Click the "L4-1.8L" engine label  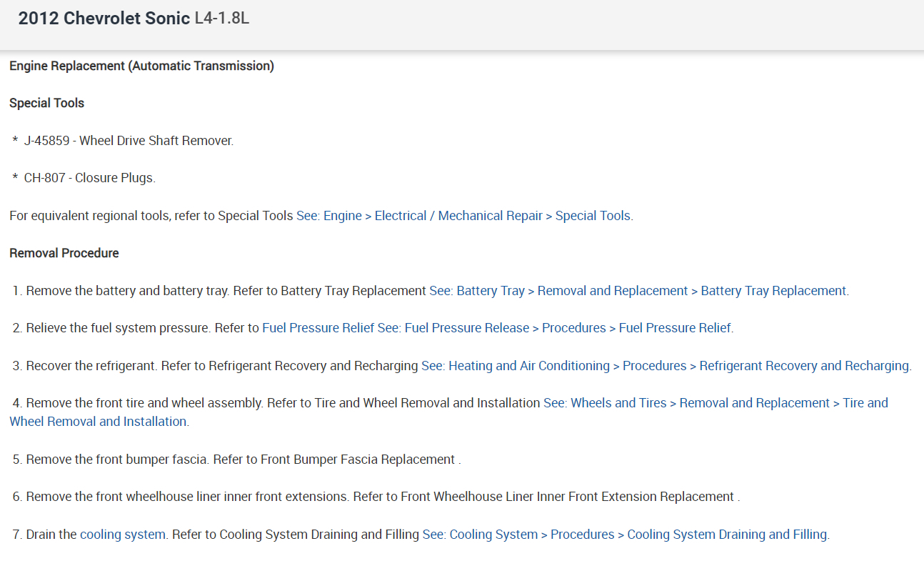pyautogui.click(x=222, y=19)
